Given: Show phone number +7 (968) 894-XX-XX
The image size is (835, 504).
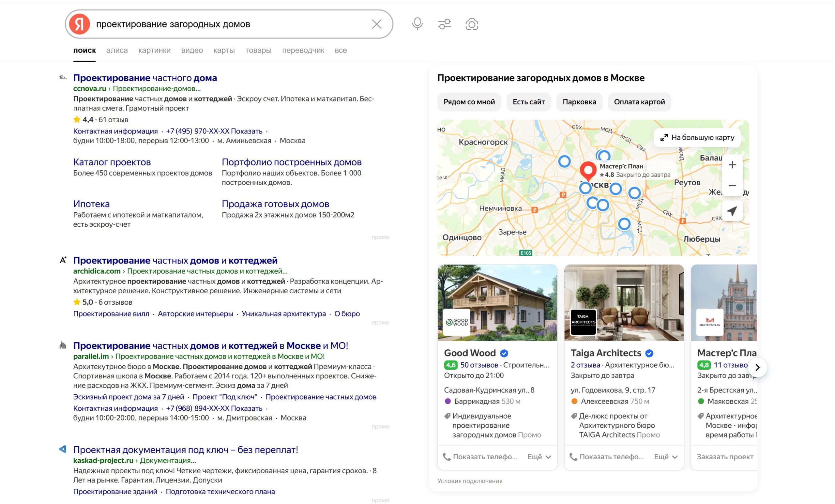Looking at the screenshot, I should [x=214, y=408].
